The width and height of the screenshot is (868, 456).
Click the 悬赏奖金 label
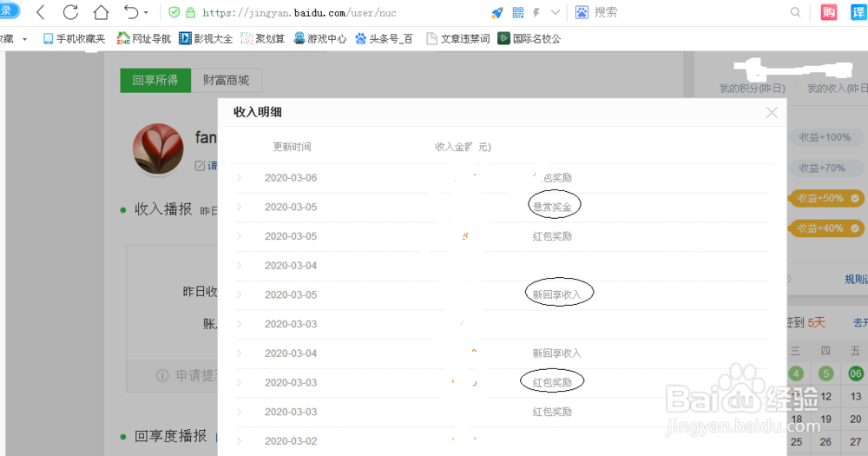(552, 208)
